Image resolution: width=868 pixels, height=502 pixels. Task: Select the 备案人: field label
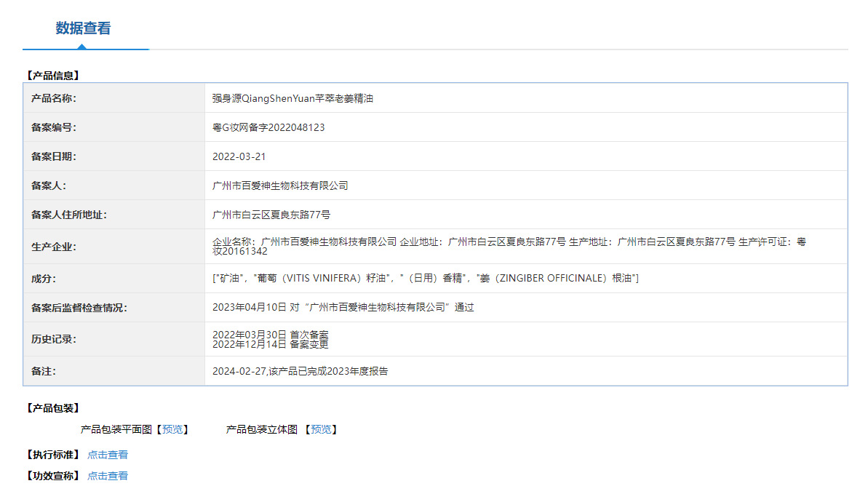49,186
